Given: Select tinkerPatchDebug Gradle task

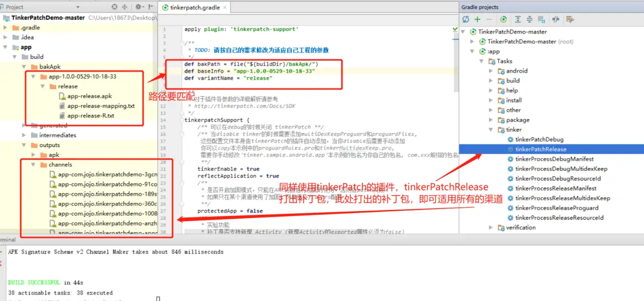Looking at the screenshot, I should point(539,140).
